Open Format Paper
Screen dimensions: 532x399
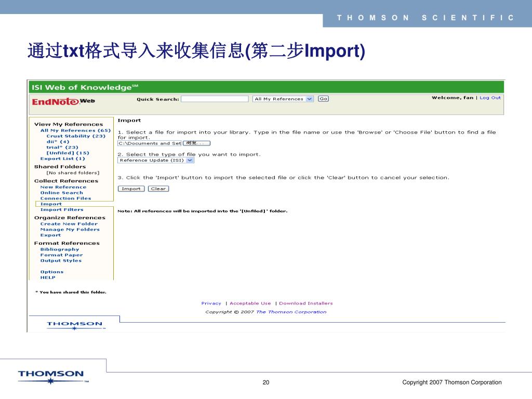click(61, 255)
